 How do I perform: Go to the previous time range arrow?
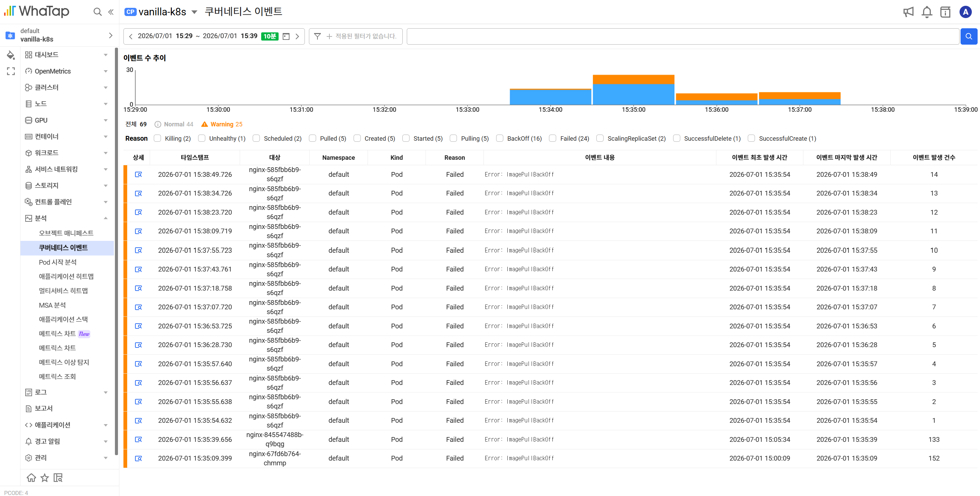click(131, 36)
